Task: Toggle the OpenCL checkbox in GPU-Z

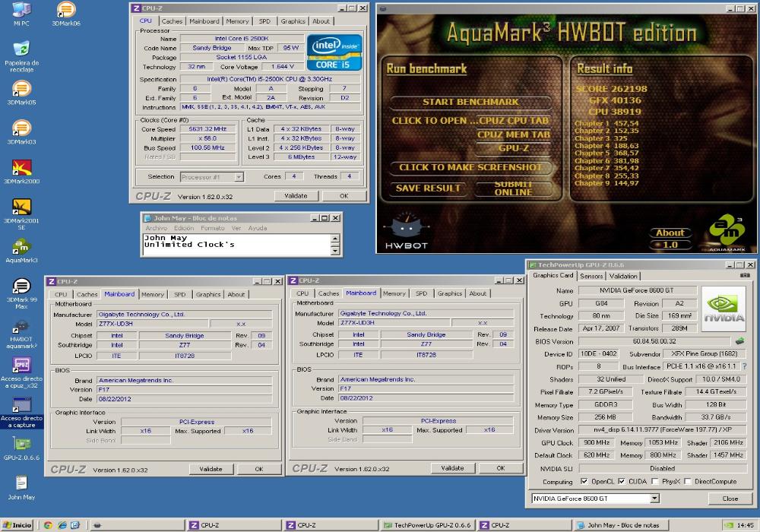Action: [x=584, y=481]
